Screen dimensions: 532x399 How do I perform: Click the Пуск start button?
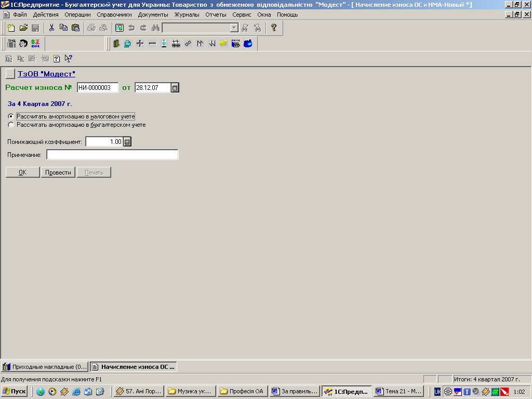tap(14, 391)
